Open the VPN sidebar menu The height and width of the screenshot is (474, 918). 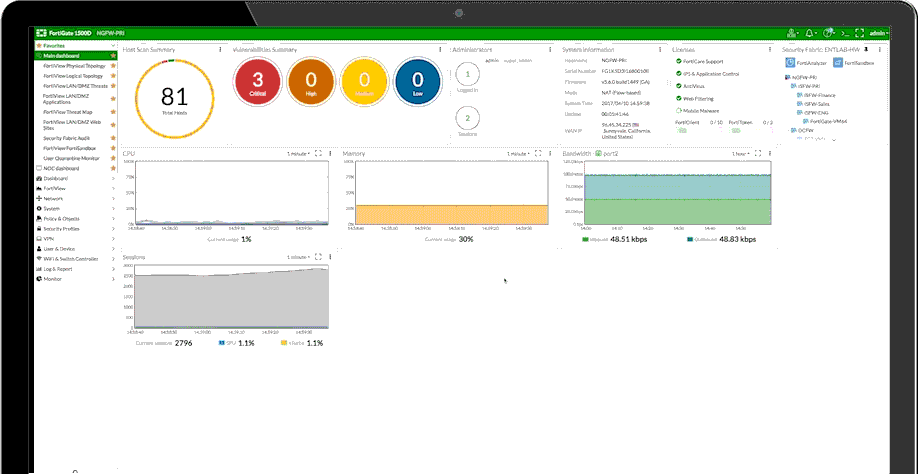click(76, 239)
